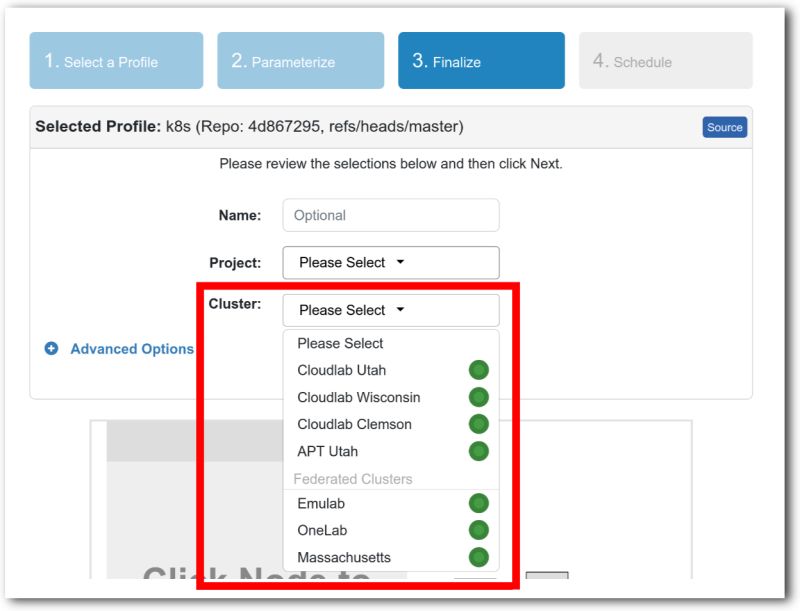Choose Cloudlab Wisconsin from cluster list
Viewport: 800px width, 611px height.
click(x=391, y=397)
